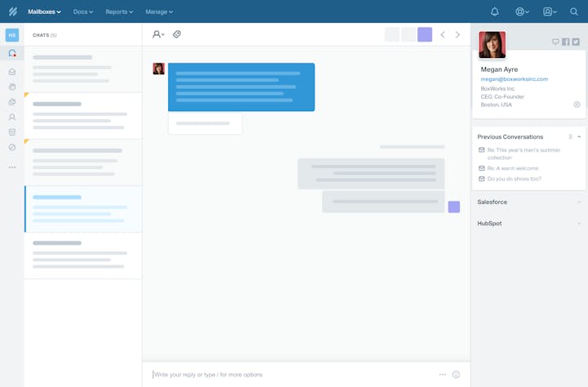The width and height of the screenshot is (588, 387).
Task: Collapse the Previous Conversations section
Action: (x=579, y=137)
